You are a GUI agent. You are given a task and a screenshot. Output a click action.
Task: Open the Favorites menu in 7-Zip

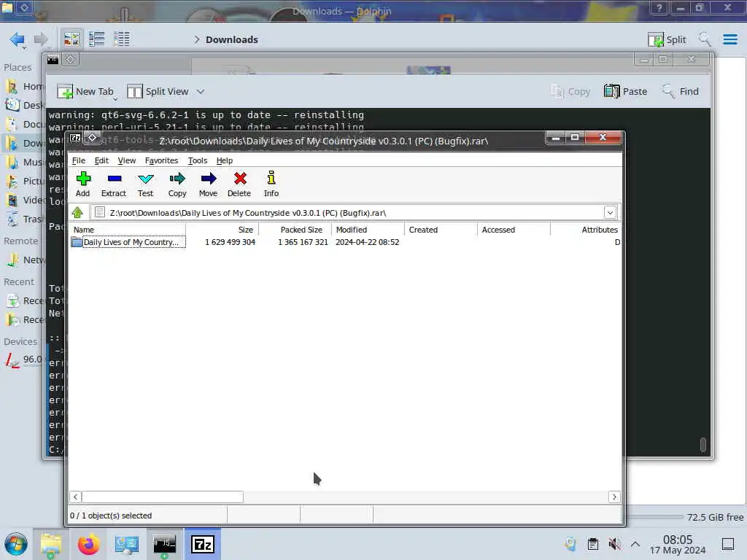coord(161,160)
